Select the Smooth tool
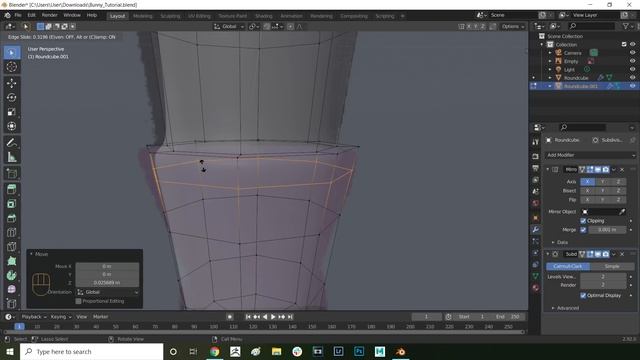The width and height of the screenshot is (640, 360). click(x=11, y=289)
